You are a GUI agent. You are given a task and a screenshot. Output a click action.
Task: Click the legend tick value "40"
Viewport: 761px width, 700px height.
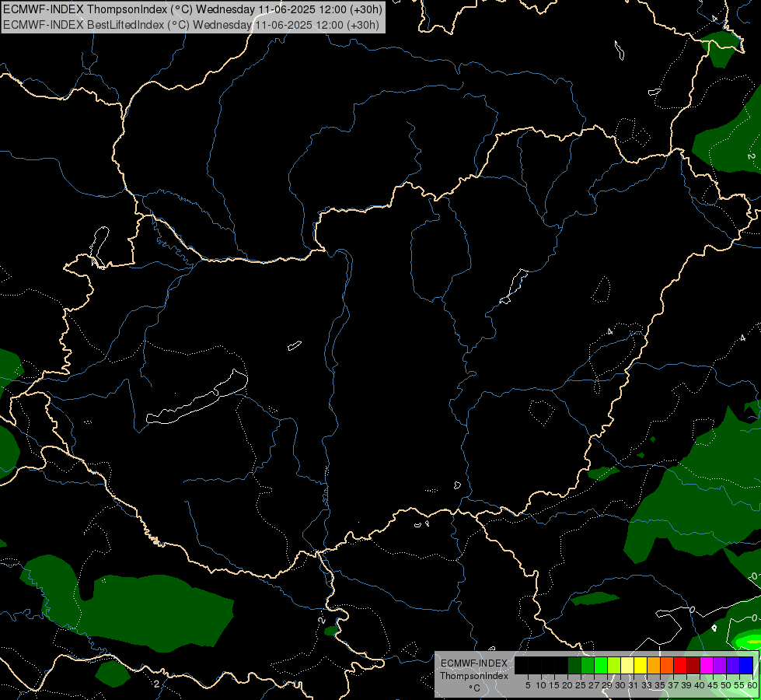pyautogui.click(x=700, y=685)
